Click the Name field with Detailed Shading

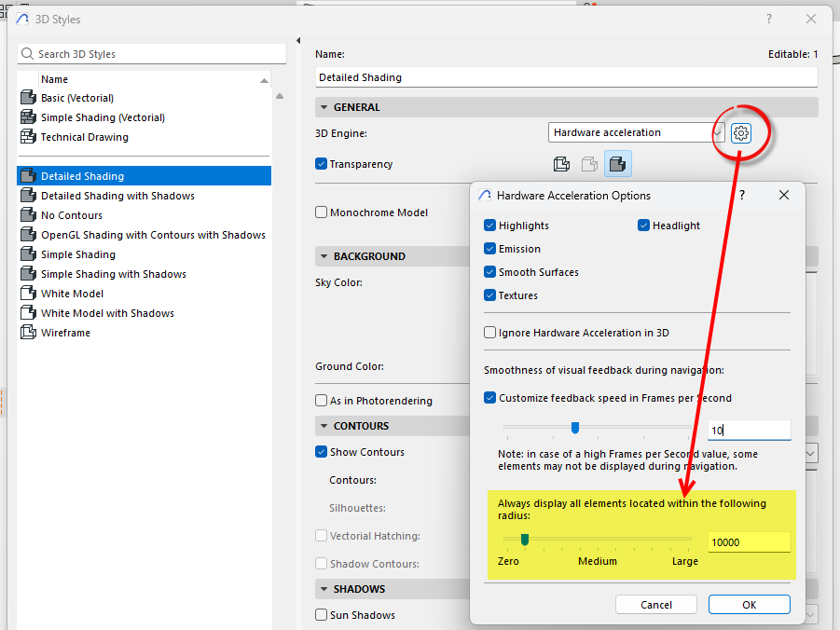[x=566, y=77]
